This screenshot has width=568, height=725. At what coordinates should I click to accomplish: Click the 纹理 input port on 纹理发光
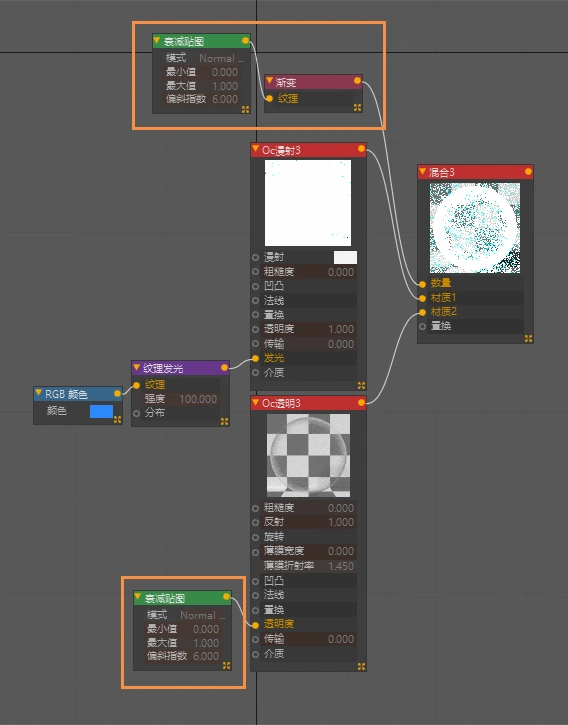[x=136, y=385]
